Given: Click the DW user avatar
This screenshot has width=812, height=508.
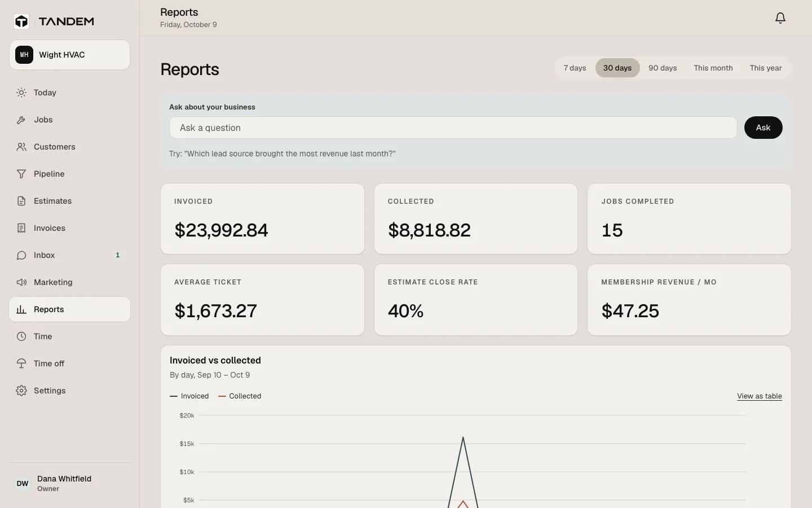Looking at the screenshot, I should pos(23,484).
